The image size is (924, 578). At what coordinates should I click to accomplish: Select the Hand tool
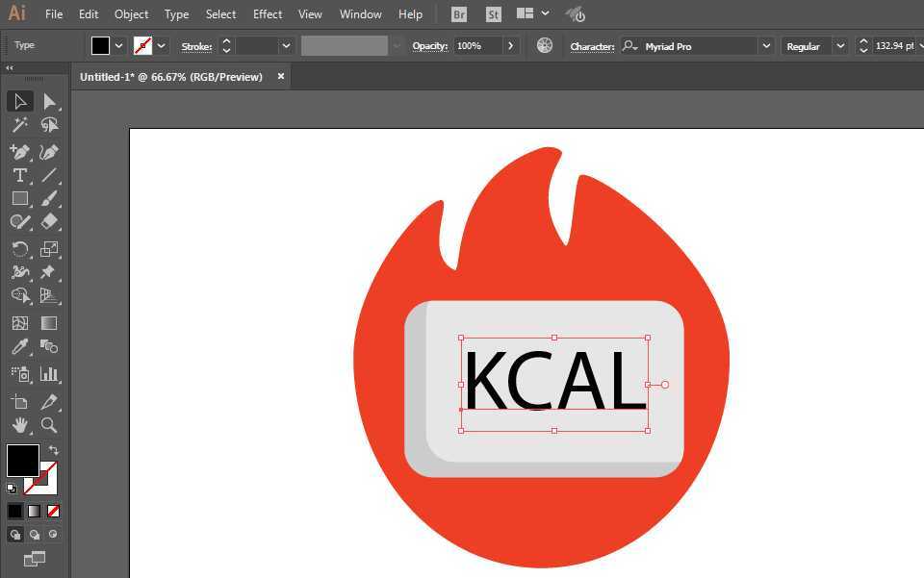tap(19, 424)
